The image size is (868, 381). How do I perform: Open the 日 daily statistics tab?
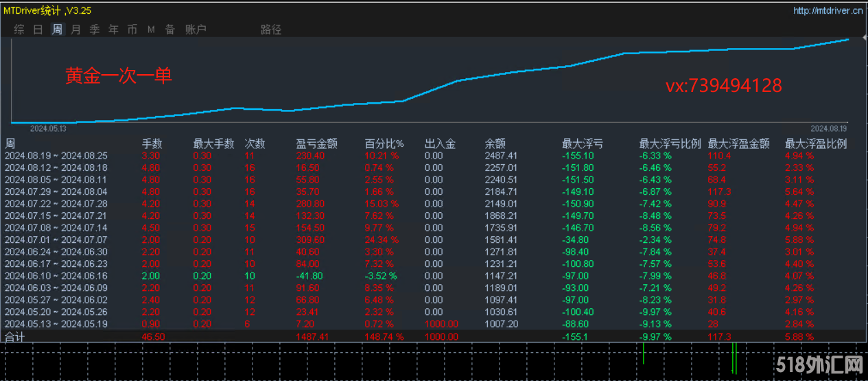(38, 30)
